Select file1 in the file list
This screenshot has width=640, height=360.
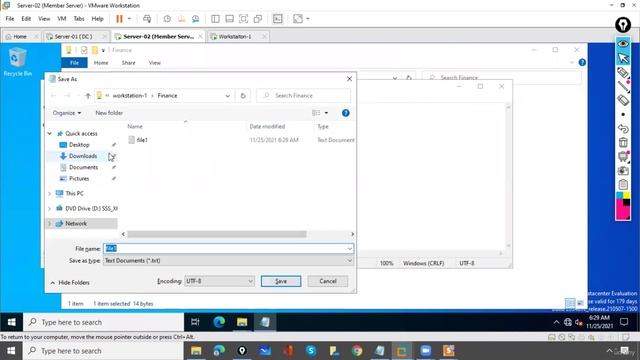click(142, 140)
